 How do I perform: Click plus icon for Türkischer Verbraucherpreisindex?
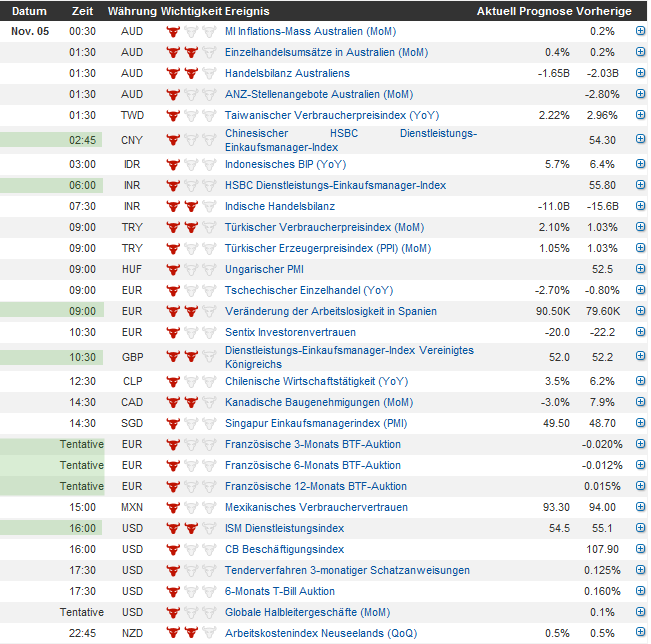[x=640, y=227]
